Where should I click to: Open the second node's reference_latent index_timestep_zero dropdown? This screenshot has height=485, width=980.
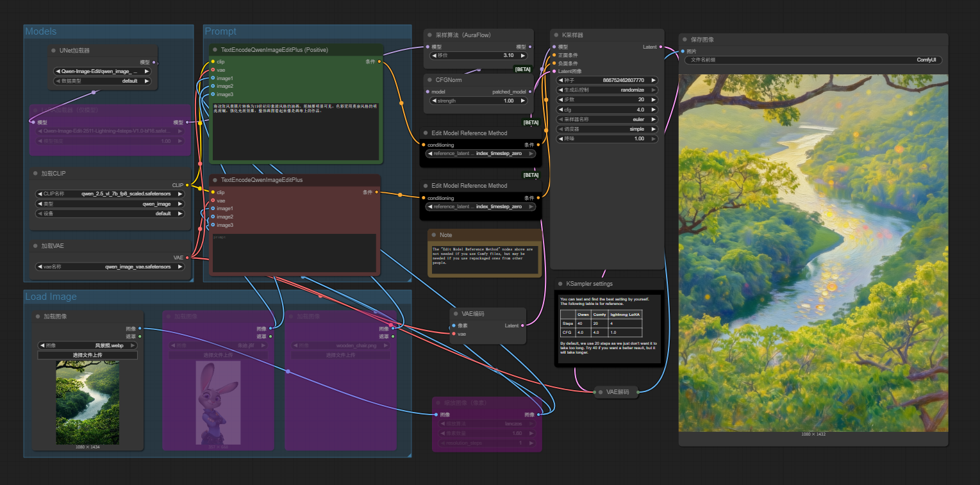[x=482, y=207]
